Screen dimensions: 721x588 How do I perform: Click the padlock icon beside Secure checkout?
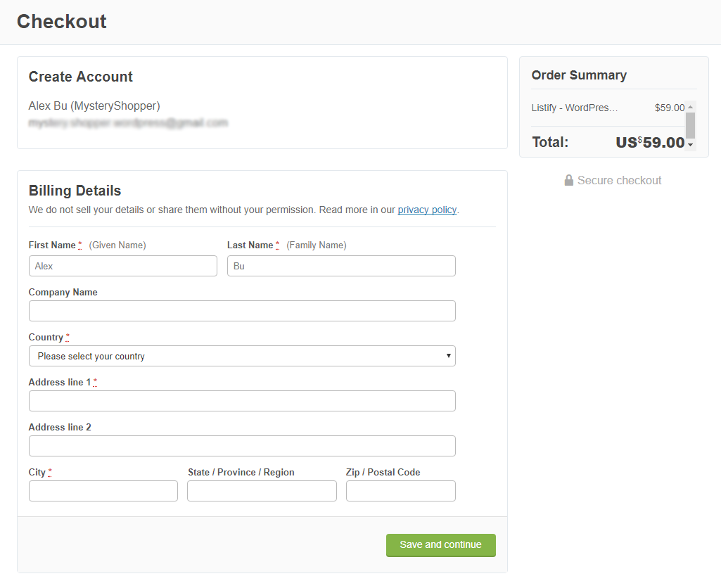pyautogui.click(x=568, y=181)
